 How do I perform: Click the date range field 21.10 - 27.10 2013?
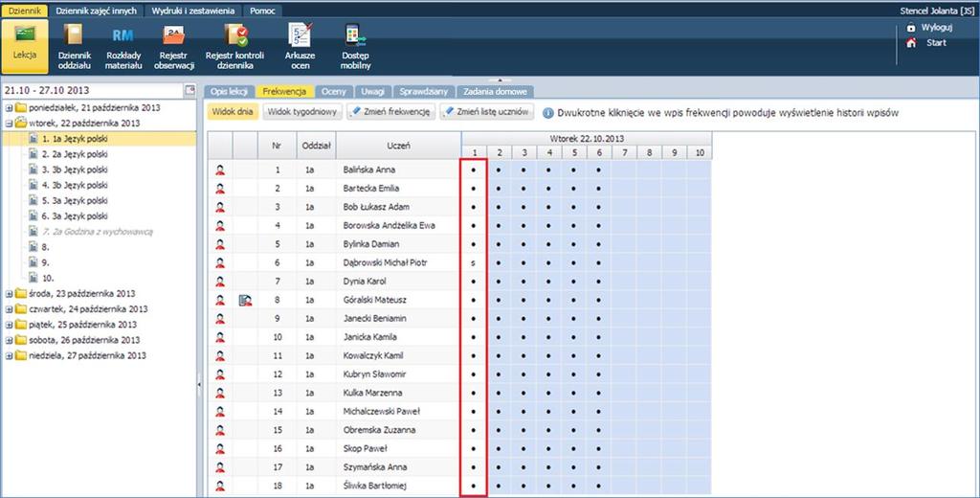click(x=94, y=91)
